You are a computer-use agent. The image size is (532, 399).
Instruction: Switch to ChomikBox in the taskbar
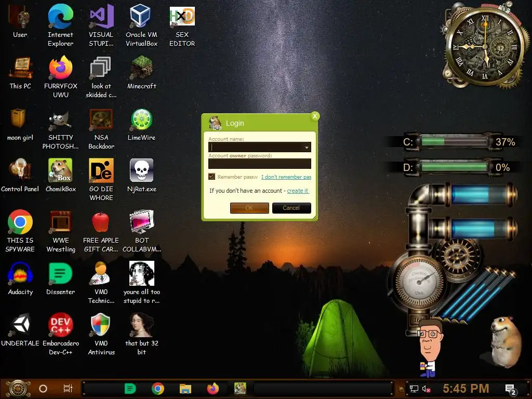[x=240, y=389]
